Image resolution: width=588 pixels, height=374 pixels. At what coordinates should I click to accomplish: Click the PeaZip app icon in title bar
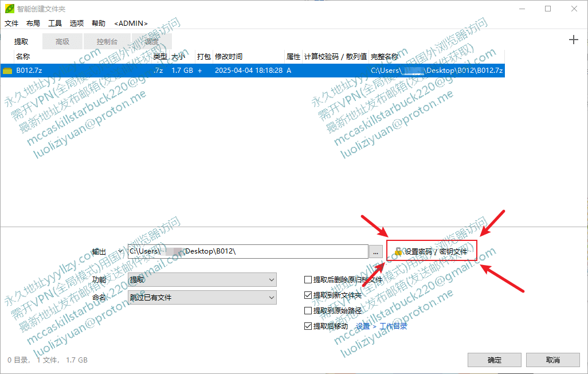point(9,9)
